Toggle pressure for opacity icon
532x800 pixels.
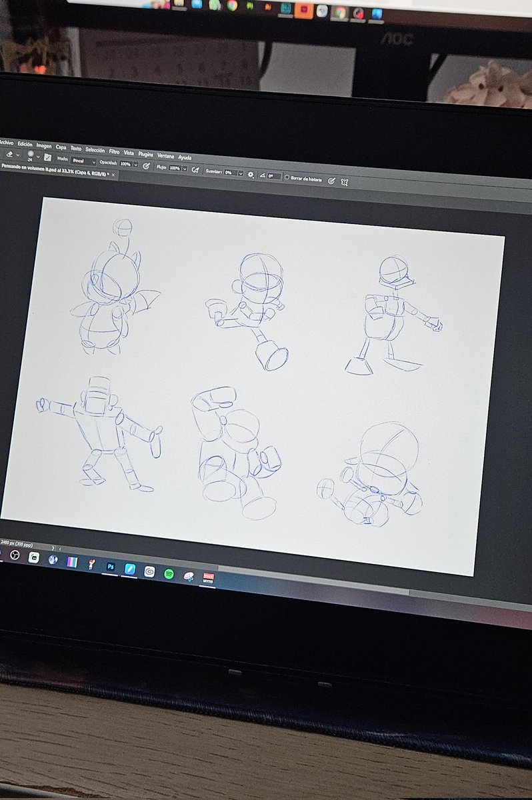click(145, 166)
